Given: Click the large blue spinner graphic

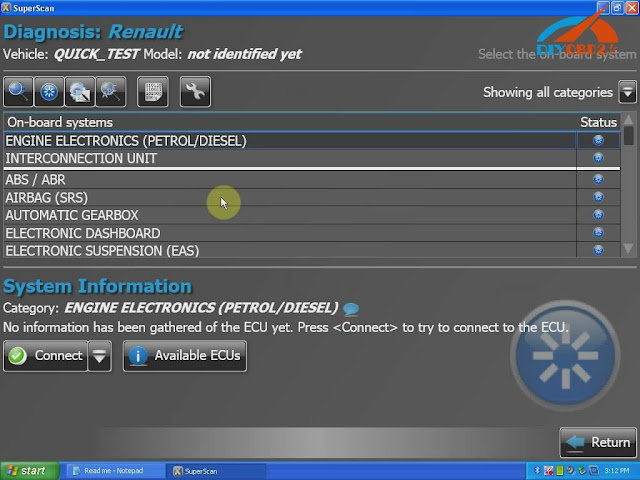Looking at the screenshot, I should click(565, 356).
